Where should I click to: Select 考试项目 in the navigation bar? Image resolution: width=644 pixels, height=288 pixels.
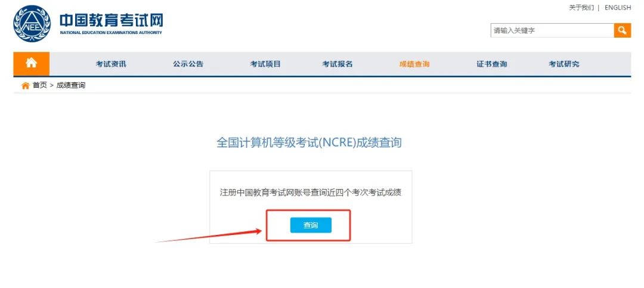pyautogui.click(x=265, y=64)
